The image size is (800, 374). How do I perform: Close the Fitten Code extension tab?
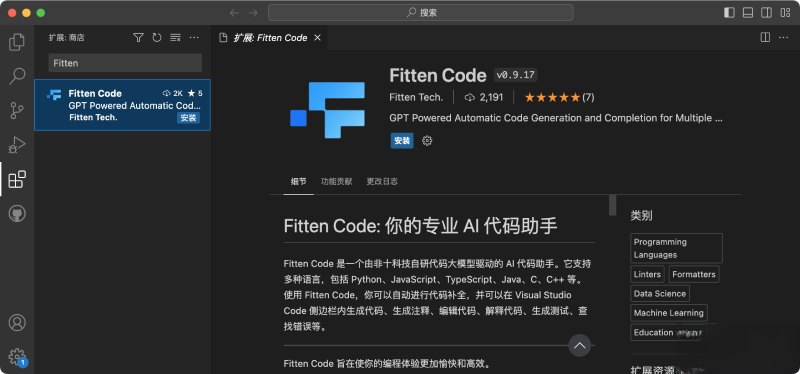[x=317, y=38]
